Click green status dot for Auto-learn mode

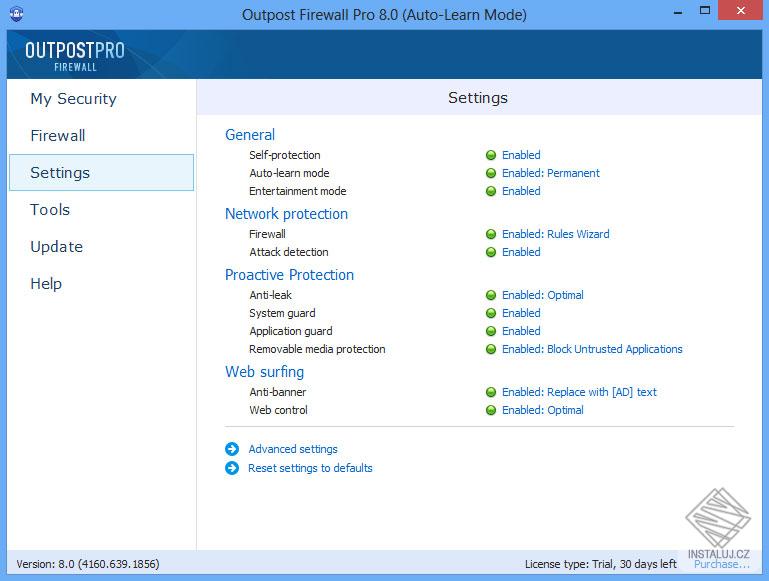(490, 173)
